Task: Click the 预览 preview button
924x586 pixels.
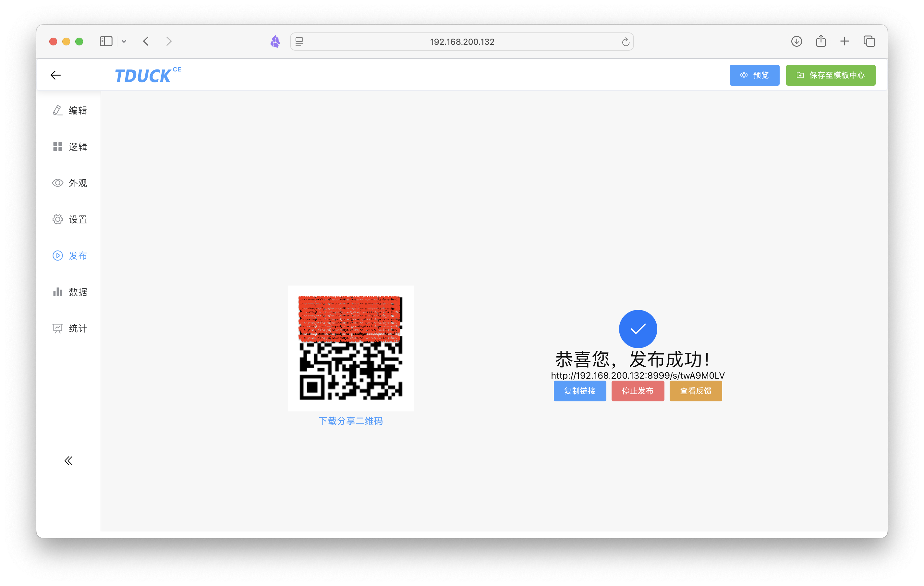Action: 754,75
